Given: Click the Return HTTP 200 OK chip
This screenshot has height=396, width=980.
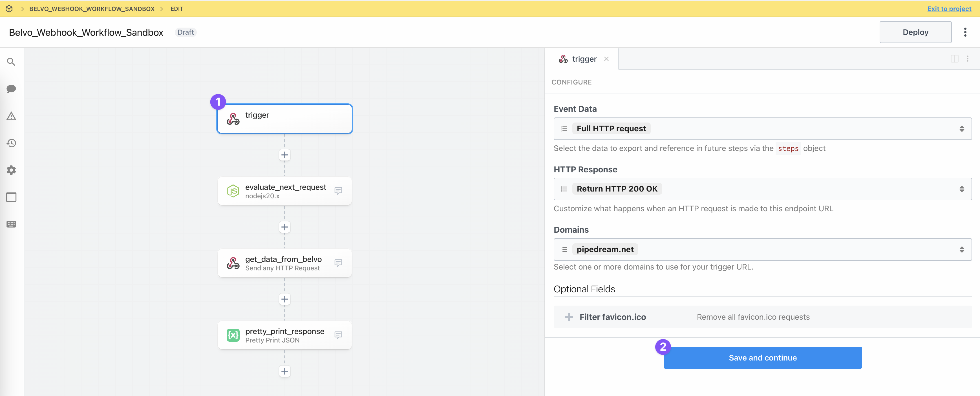Looking at the screenshot, I should coord(617,189).
